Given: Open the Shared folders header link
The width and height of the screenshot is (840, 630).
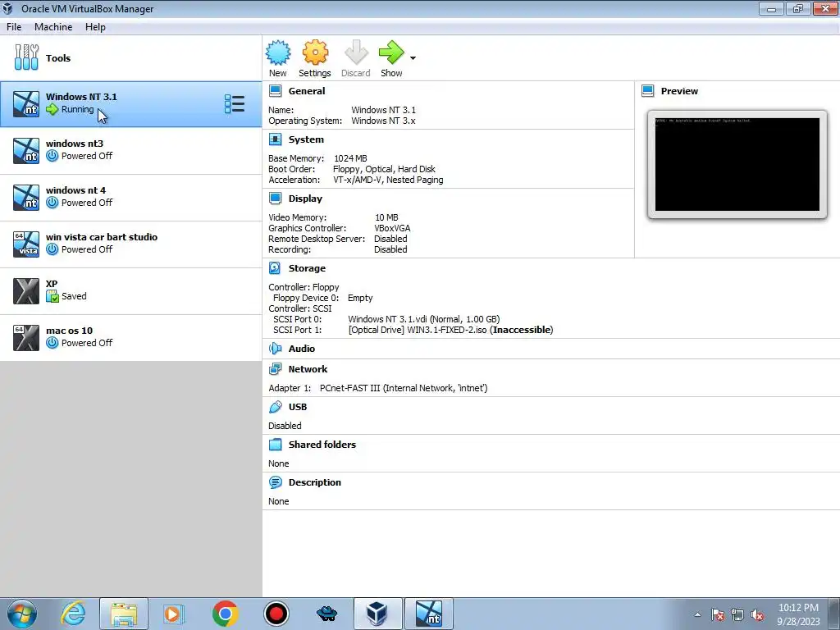Looking at the screenshot, I should (x=322, y=444).
